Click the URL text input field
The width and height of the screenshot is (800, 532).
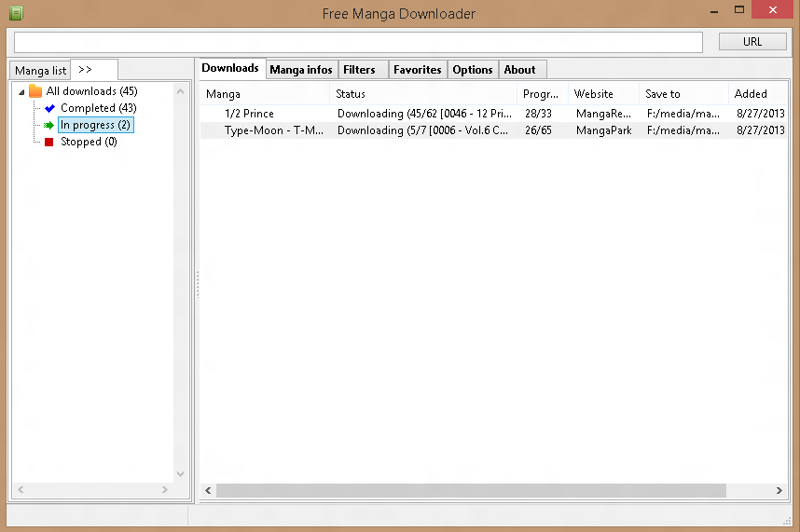click(x=358, y=42)
